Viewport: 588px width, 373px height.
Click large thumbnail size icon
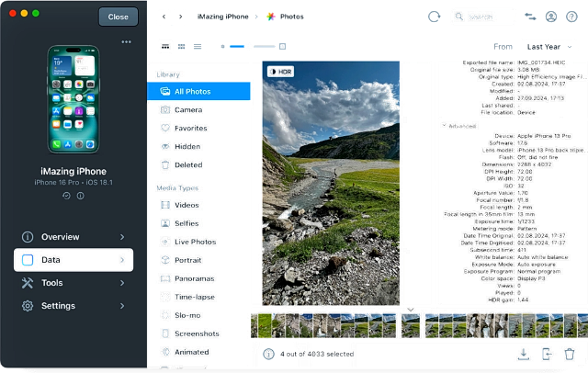pos(282,47)
